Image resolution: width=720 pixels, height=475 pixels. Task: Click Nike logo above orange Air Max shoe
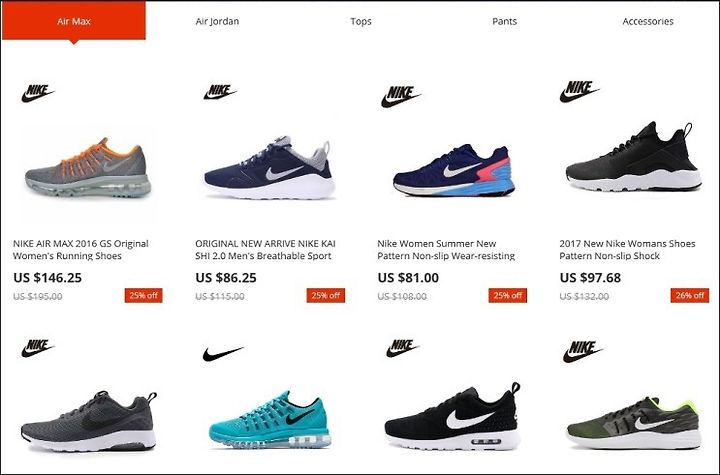pyautogui.click(x=38, y=93)
